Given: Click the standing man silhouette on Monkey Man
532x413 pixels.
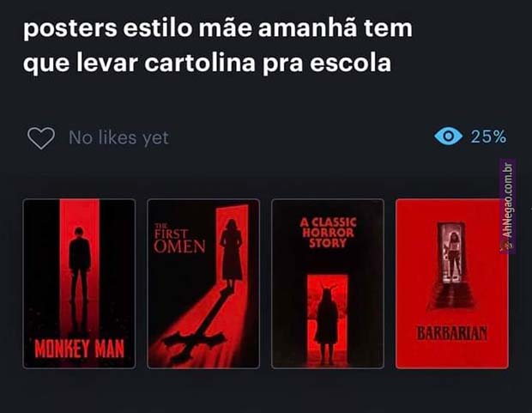Looking at the screenshot, I should point(80,265).
